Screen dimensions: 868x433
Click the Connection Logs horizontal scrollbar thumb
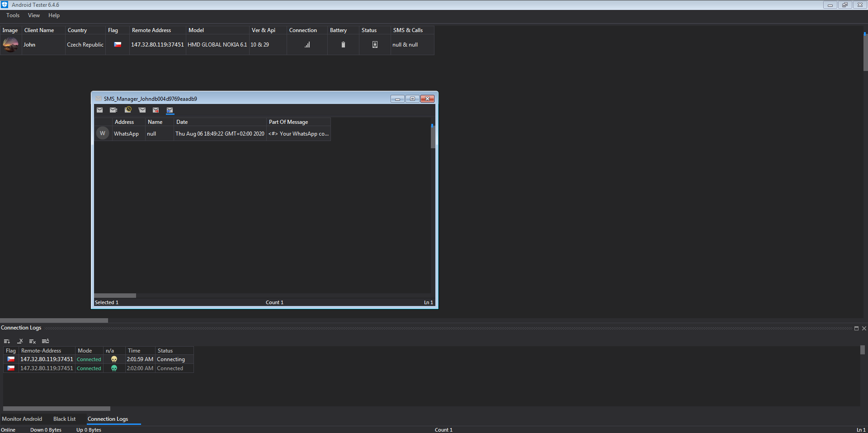[x=57, y=409]
